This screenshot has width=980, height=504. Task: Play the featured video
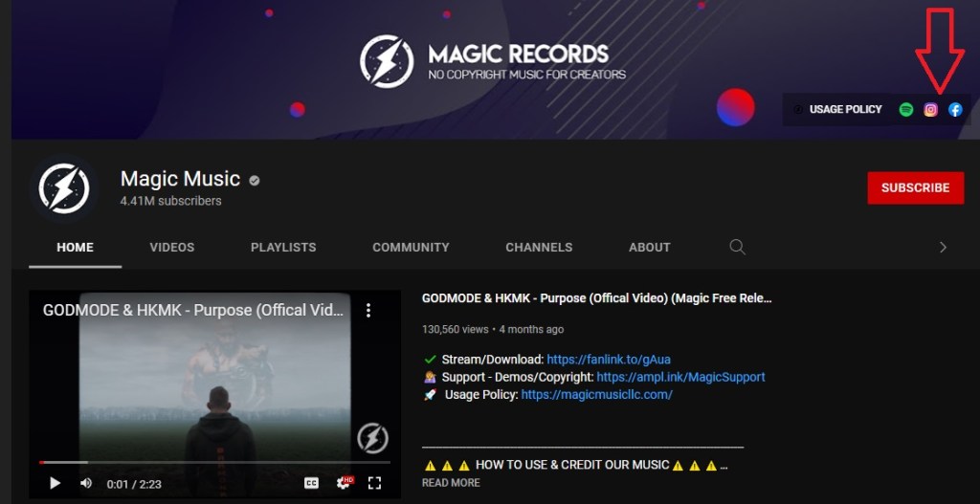(x=55, y=483)
